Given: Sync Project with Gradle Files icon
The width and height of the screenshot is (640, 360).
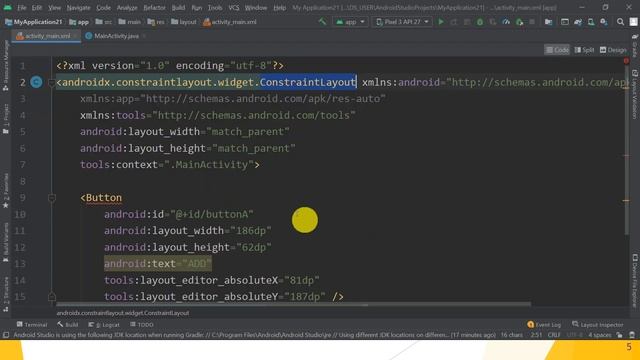Looking at the screenshot, I should click(x=578, y=22).
